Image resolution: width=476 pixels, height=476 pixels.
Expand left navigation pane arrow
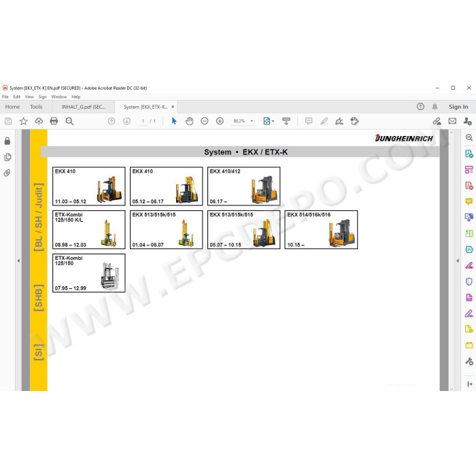click(18, 260)
